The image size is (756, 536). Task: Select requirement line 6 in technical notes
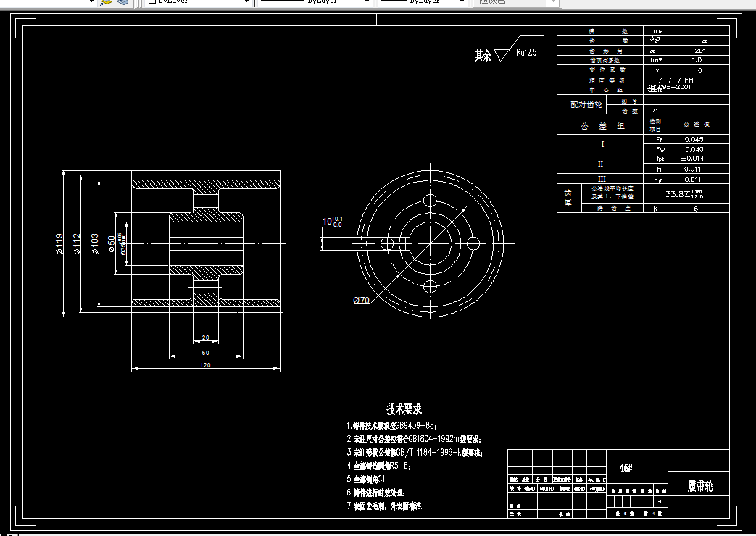tap(376, 493)
